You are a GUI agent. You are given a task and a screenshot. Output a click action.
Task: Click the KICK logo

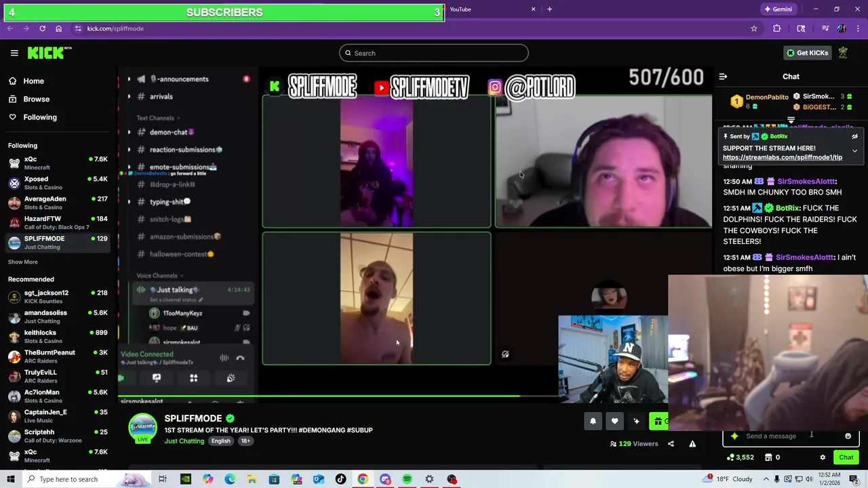coord(50,53)
